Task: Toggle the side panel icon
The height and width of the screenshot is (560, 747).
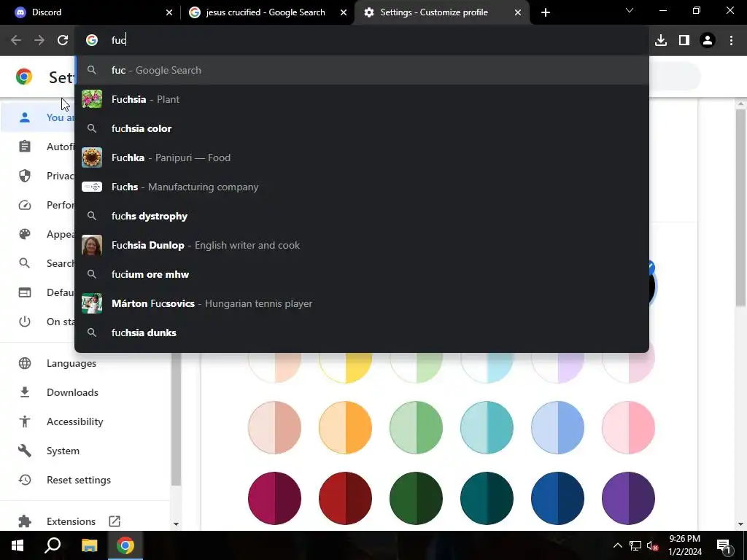Action: pyautogui.click(x=684, y=41)
